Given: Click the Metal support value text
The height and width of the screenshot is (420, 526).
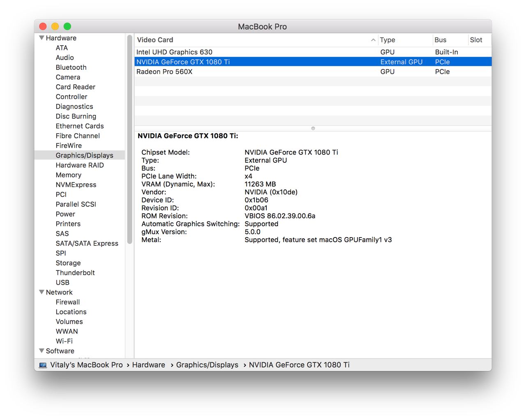Looking at the screenshot, I should (x=318, y=240).
